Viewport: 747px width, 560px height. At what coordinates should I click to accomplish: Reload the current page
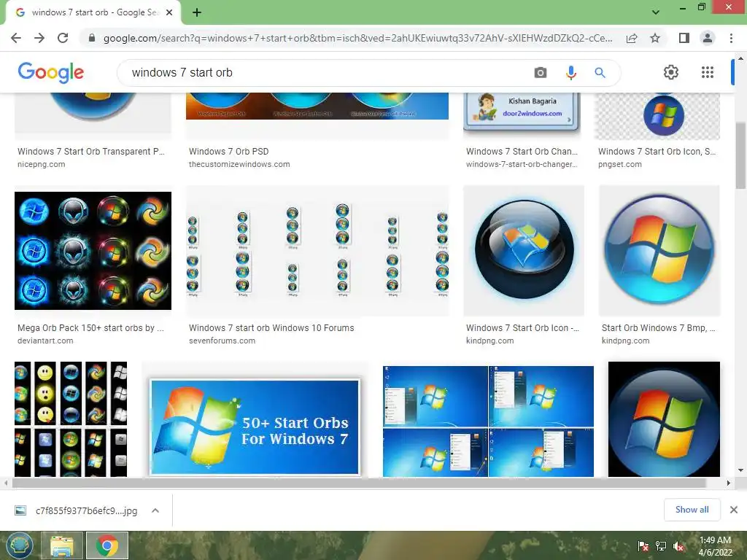tap(63, 38)
